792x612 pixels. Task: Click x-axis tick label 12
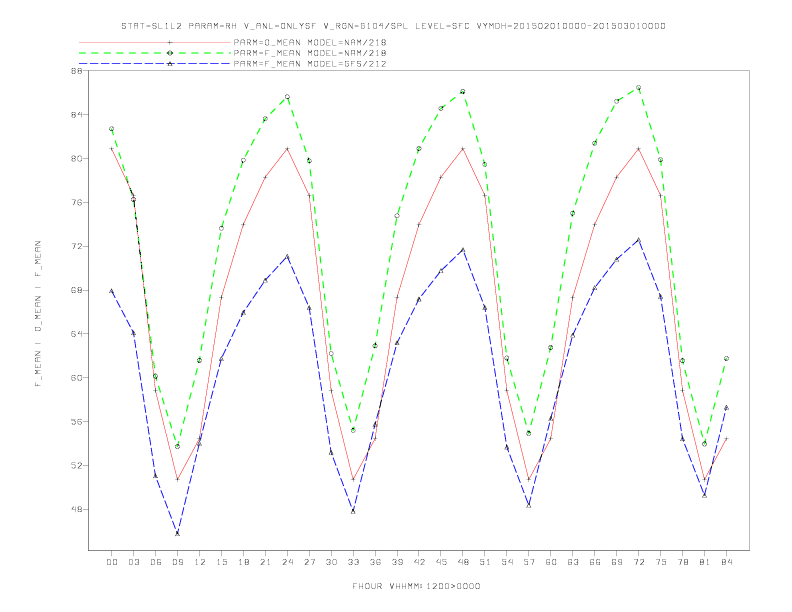click(200, 562)
